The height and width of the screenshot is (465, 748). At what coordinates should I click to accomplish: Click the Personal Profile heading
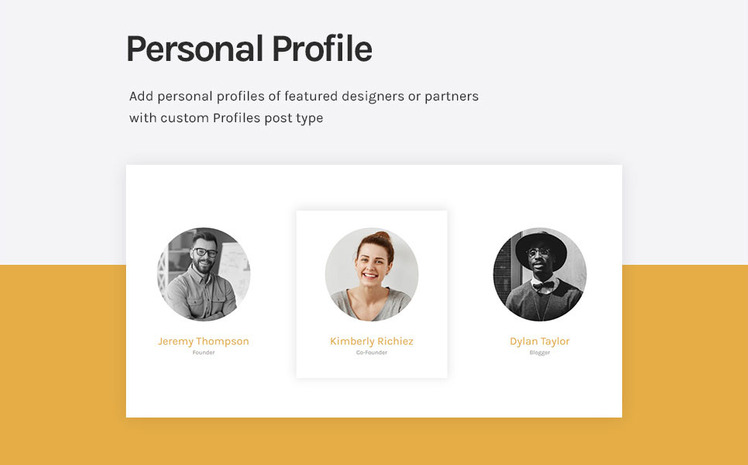[249, 49]
